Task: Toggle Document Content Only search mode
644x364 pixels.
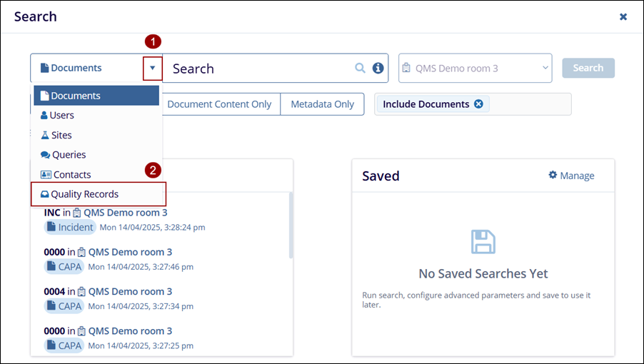Action: [219, 104]
